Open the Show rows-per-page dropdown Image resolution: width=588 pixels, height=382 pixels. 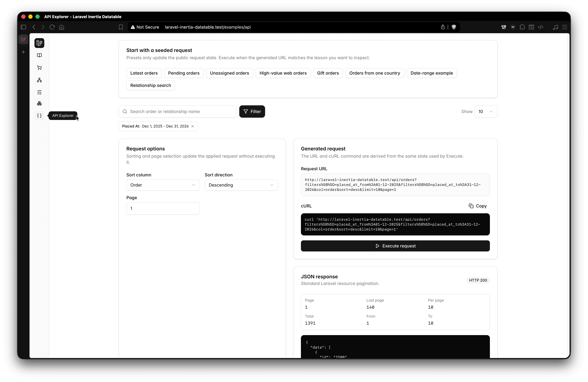[x=486, y=111]
